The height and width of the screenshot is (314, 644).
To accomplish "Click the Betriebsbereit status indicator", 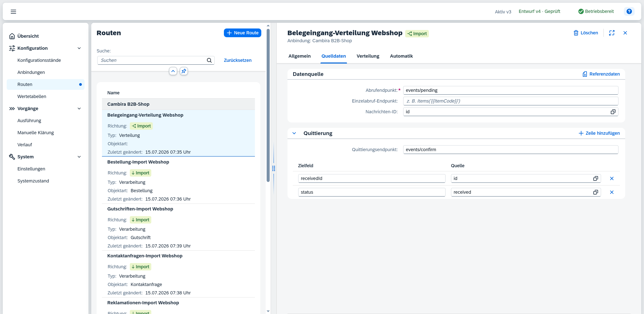I will click(x=596, y=12).
